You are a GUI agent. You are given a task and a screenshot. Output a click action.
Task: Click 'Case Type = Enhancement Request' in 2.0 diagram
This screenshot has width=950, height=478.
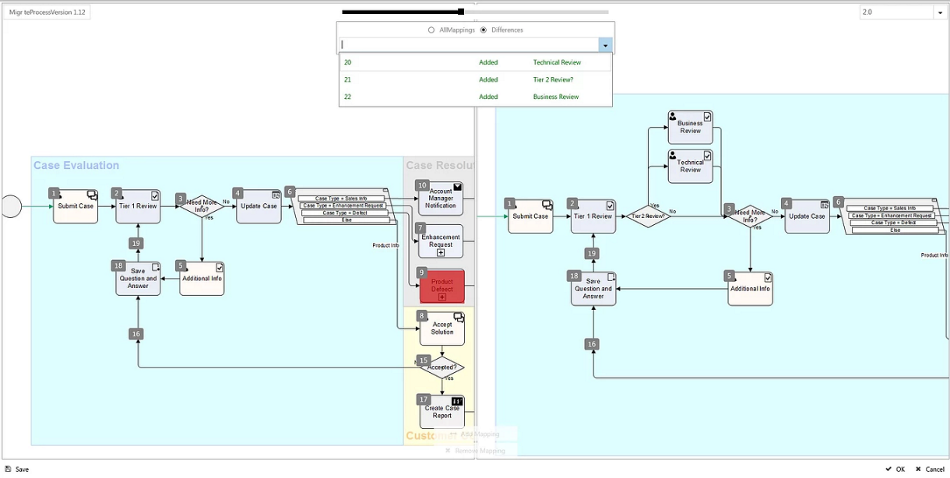point(890,216)
